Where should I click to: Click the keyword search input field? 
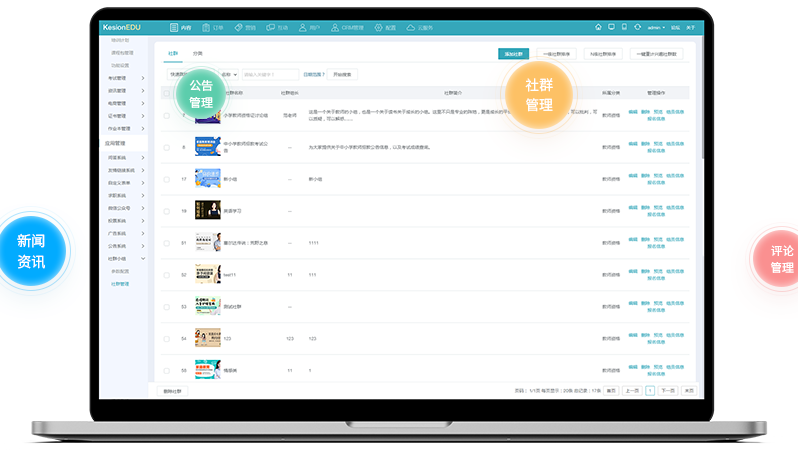pos(271,74)
